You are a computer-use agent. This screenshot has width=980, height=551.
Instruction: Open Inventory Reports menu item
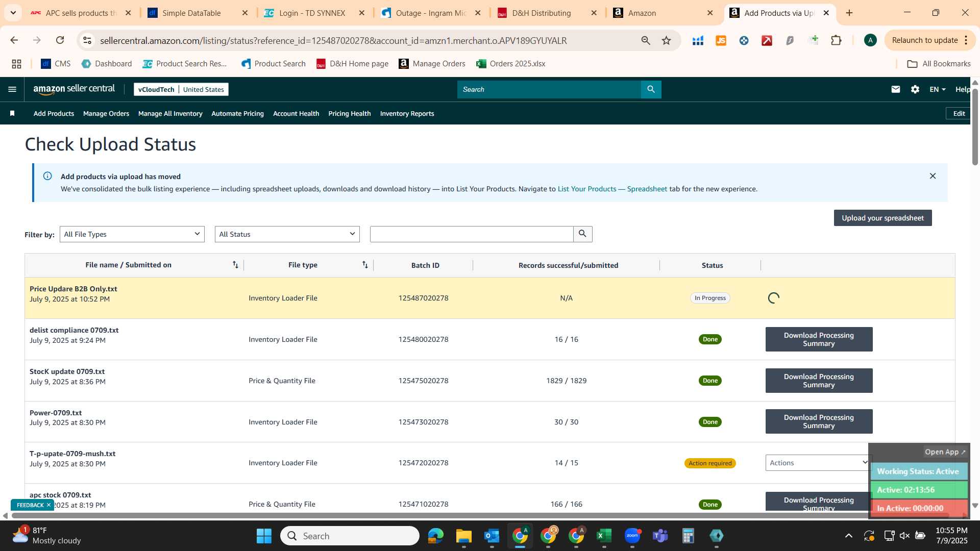(x=407, y=113)
